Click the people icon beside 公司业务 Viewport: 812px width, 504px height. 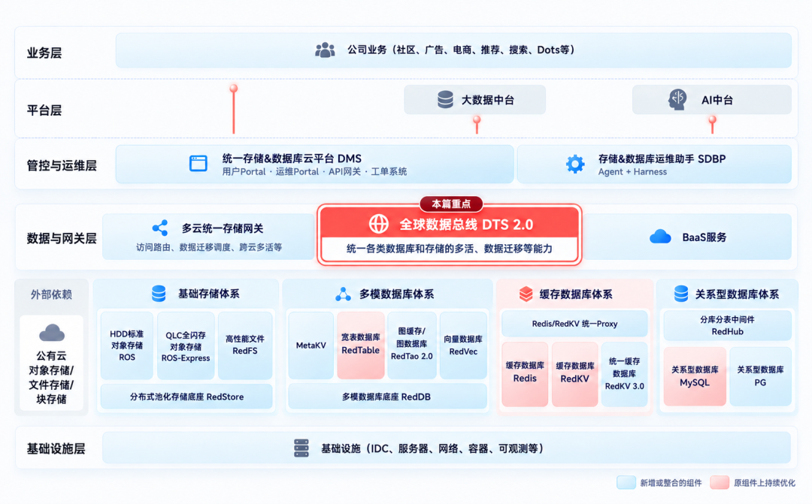click(x=325, y=50)
